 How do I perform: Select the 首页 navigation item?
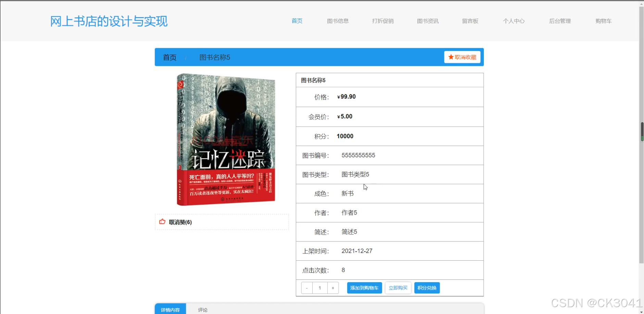pyautogui.click(x=297, y=21)
